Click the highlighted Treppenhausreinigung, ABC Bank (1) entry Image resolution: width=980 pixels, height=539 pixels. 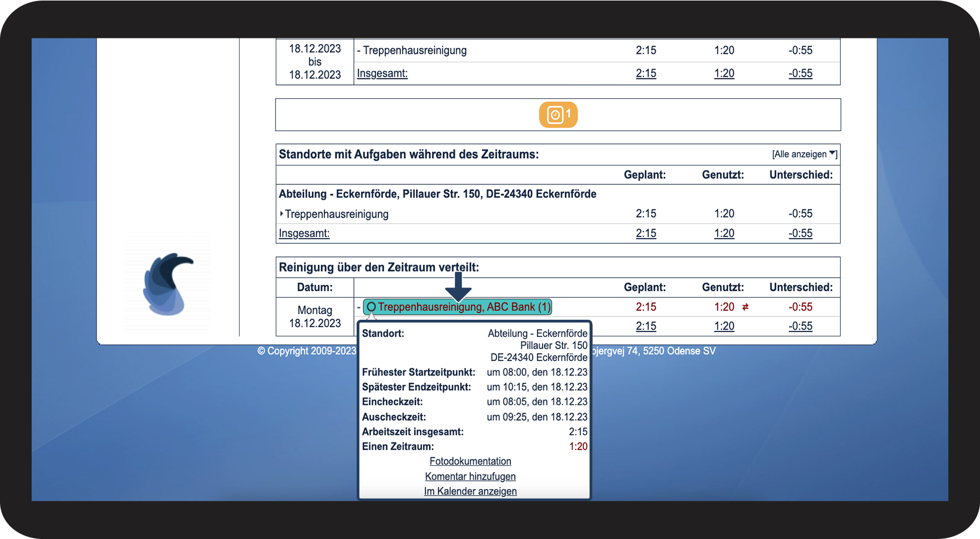pyautogui.click(x=458, y=307)
